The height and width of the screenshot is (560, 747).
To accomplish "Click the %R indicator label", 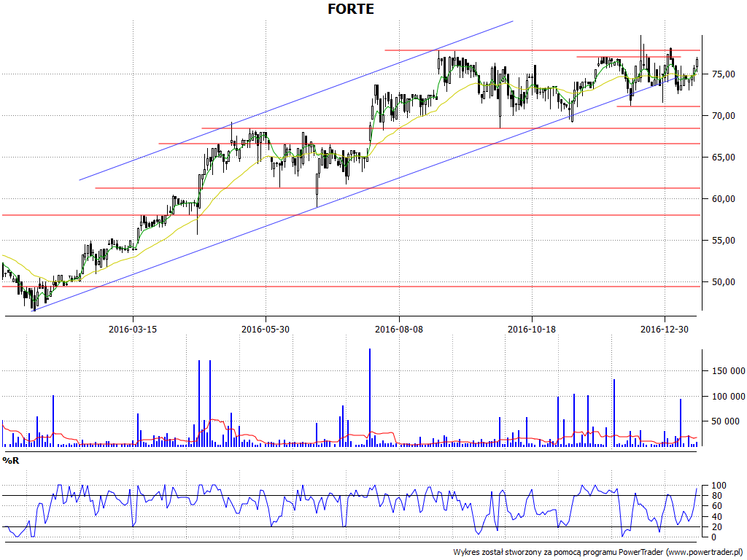I will pos(10,461).
